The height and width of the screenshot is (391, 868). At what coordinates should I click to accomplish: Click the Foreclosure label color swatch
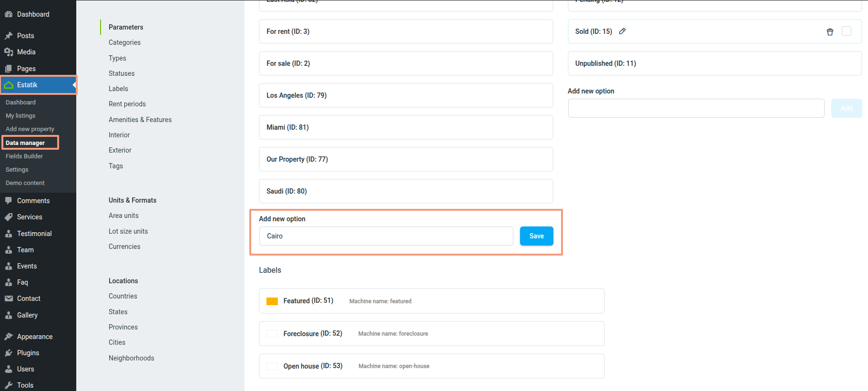click(x=272, y=334)
